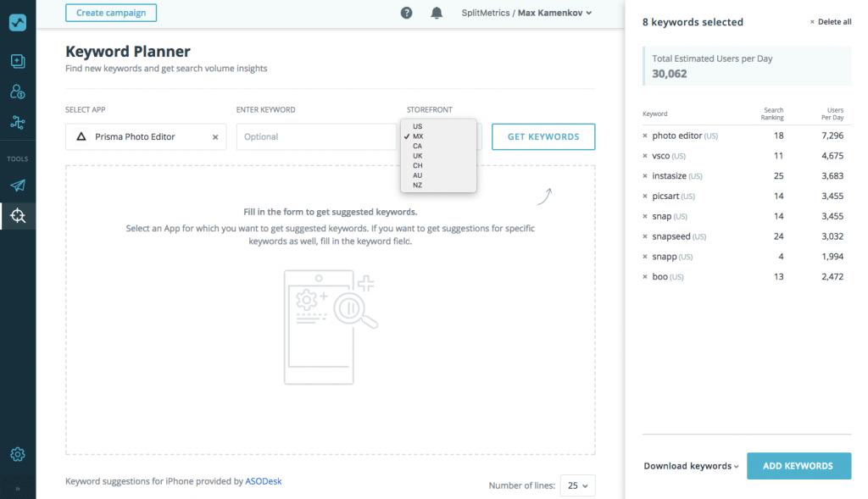Open the Number of lines dropdown
868x499 pixels.
tap(577, 485)
